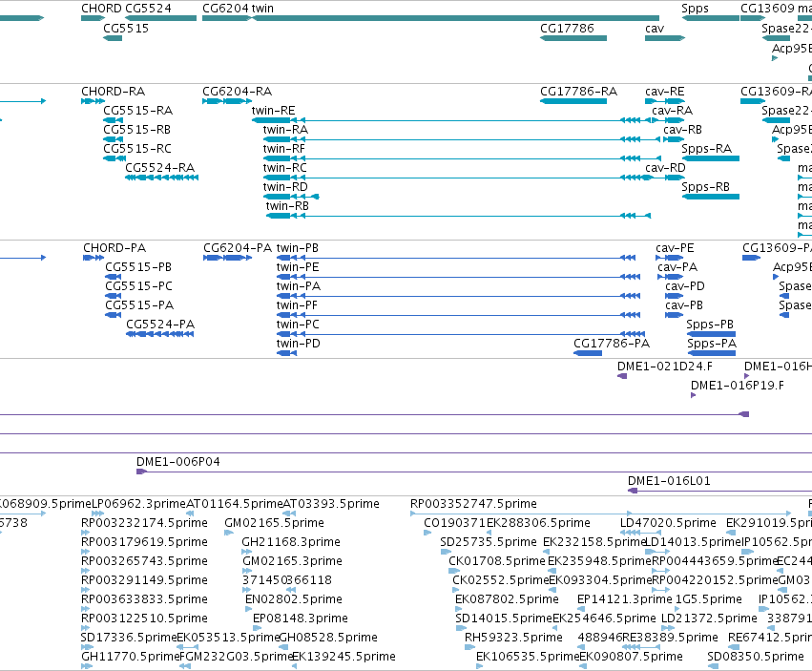Image resolution: width=812 pixels, height=671 pixels.
Task: Select the CG5515-PC protein label
Action: [x=138, y=286]
